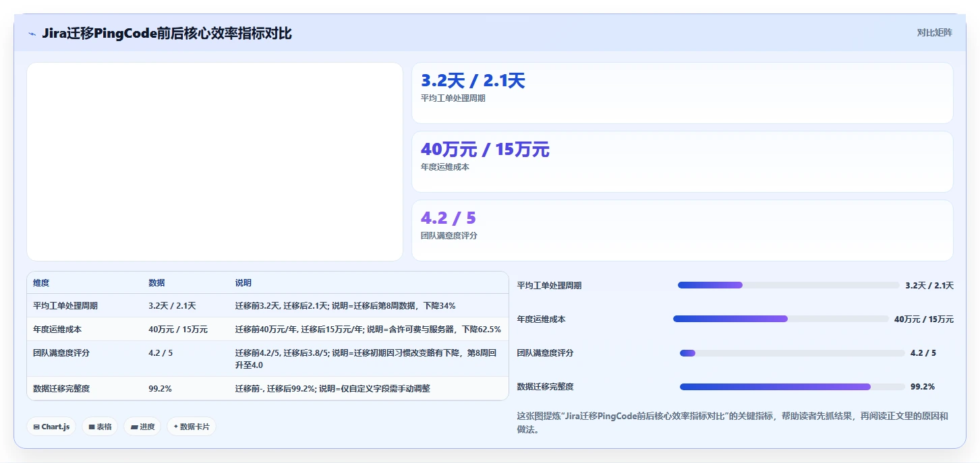Click the description mentioning 下降34%
980x463 pixels.
point(345,306)
